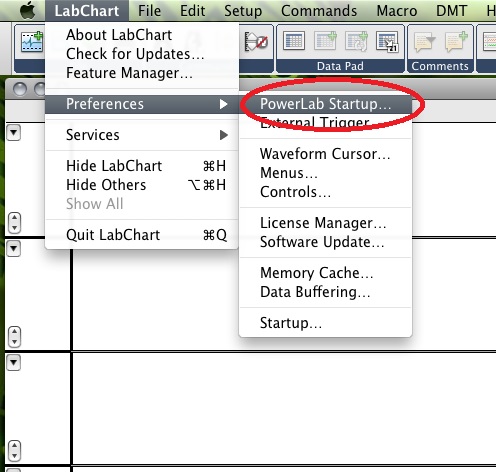This screenshot has width=496, height=472.
Task: Click Multiple Add to Data Pad icon
Action: [x=356, y=41]
